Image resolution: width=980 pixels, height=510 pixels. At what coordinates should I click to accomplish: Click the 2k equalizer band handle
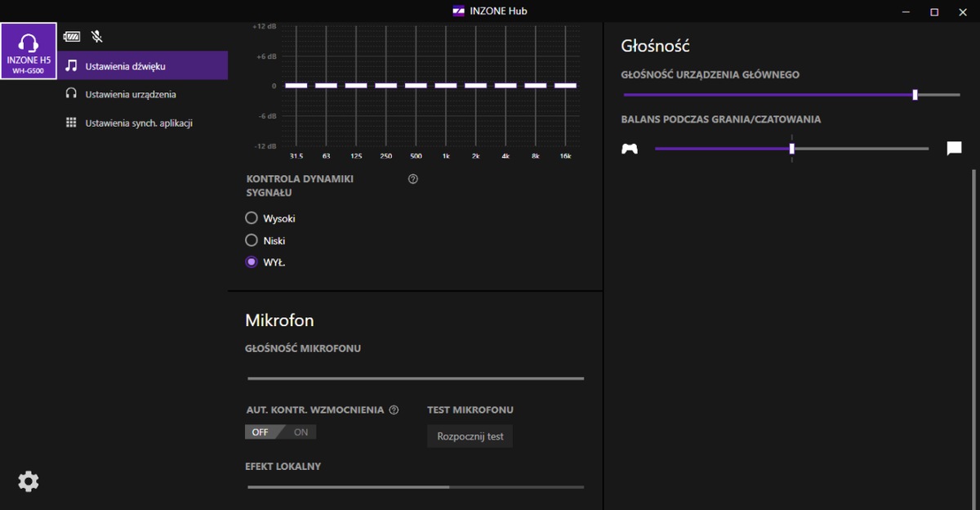click(475, 85)
